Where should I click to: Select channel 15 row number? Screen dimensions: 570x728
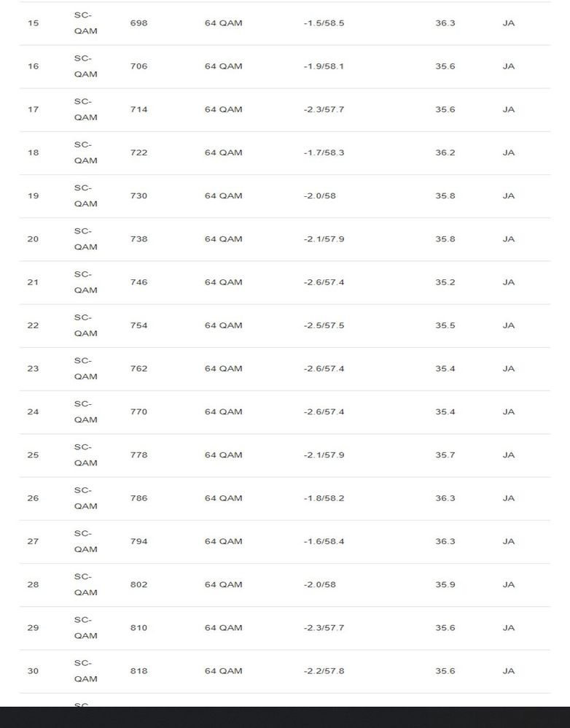click(33, 23)
